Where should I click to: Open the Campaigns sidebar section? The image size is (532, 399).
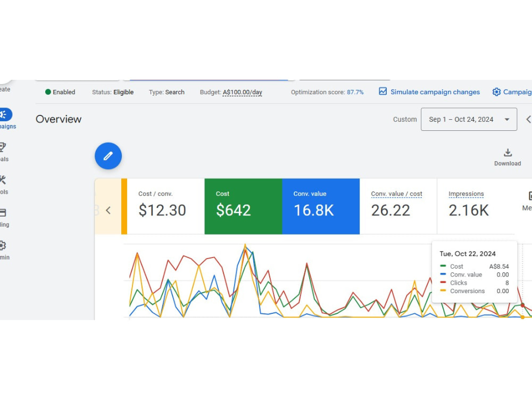pyautogui.click(x=6, y=119)
